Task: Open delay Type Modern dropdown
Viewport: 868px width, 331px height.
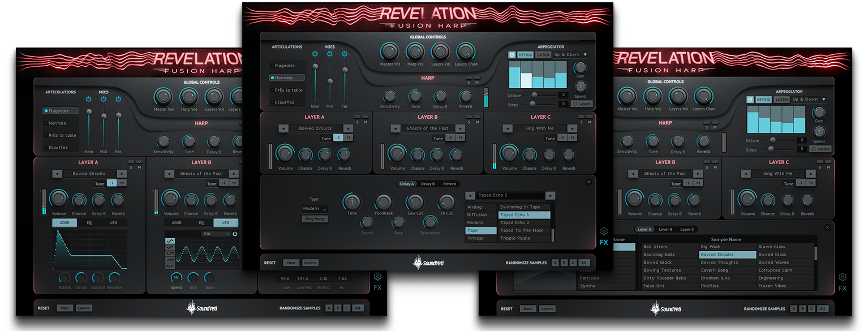Action: [x=315, y=209]
